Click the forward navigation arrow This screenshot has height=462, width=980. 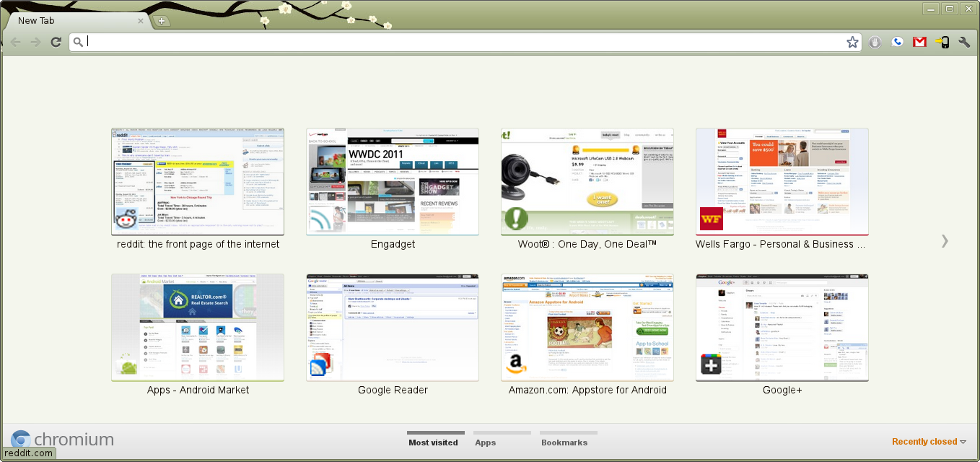35,42
